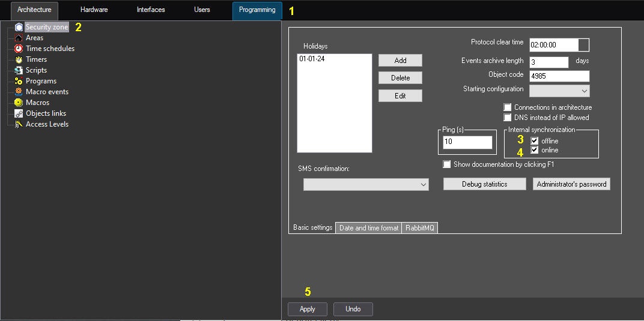Click the Timers icon in tree
The height and width of the screenshot is (321, 644).
tap(19, 59)
